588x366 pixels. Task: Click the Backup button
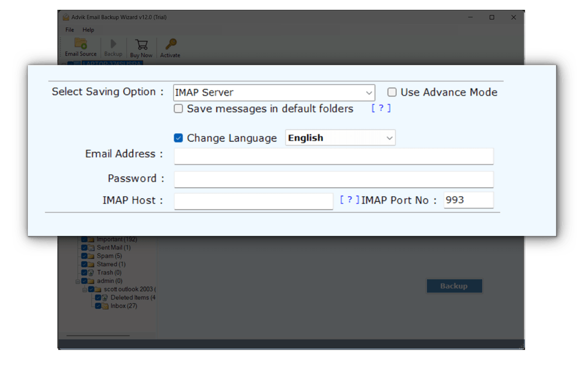point(454,286)
